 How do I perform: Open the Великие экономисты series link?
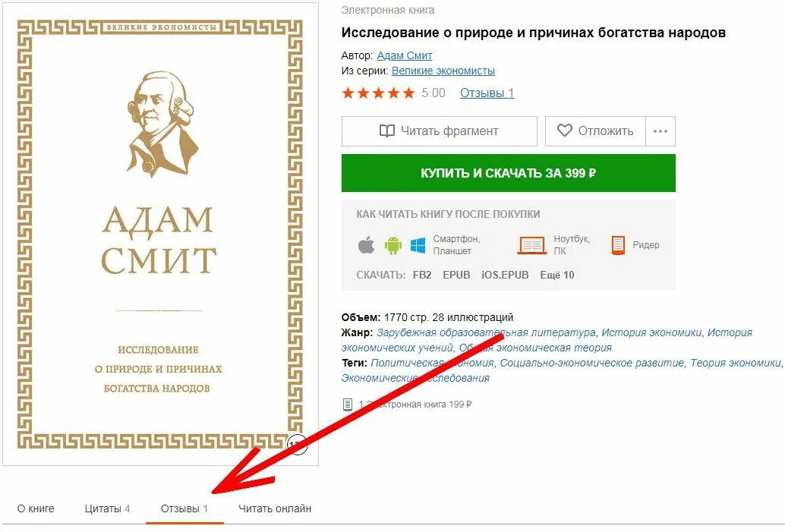click(443, 71)
